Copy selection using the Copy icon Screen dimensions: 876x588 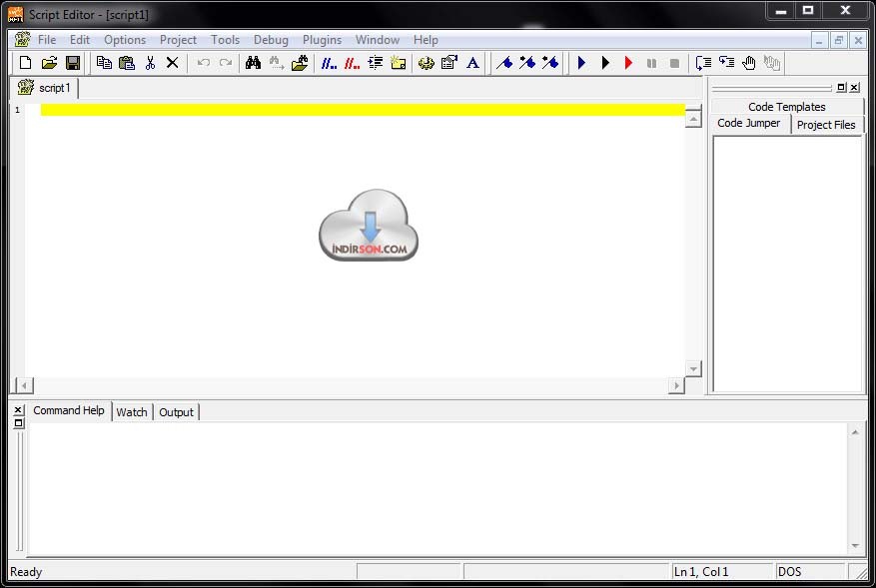click(x=104, y=63)
